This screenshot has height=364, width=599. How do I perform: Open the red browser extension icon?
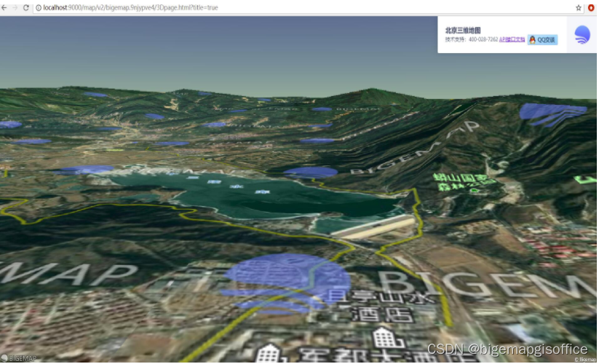(591, 7)
